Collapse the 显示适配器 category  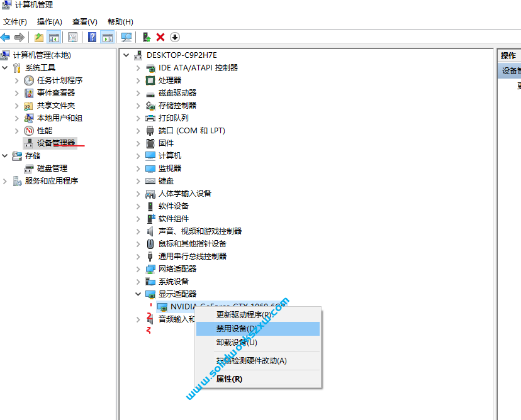(x=138, y=294)
